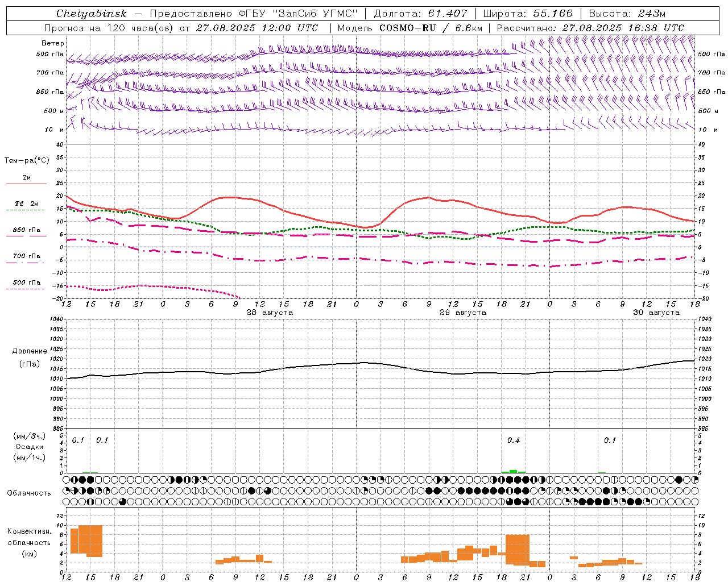Click the green precipitation bar on 29 августа evening
The image size is (728, 582).
[514, 471]
